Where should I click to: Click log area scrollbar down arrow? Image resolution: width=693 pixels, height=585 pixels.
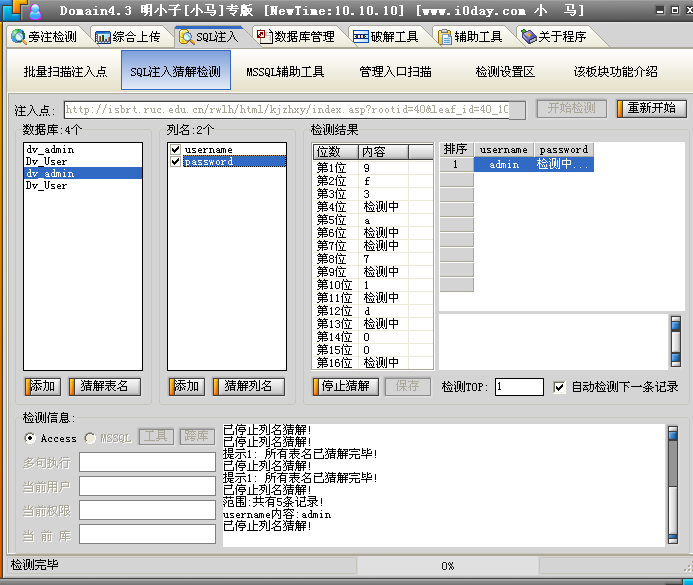click(x=673, y=538)
